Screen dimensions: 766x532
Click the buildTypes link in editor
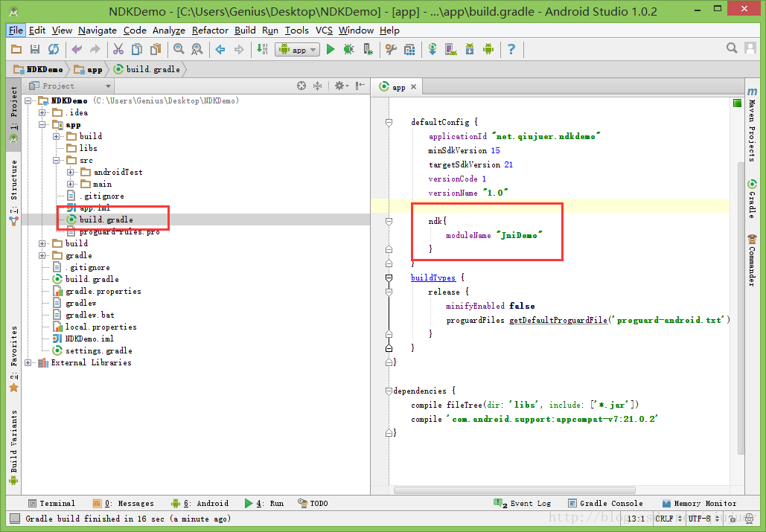433,278
